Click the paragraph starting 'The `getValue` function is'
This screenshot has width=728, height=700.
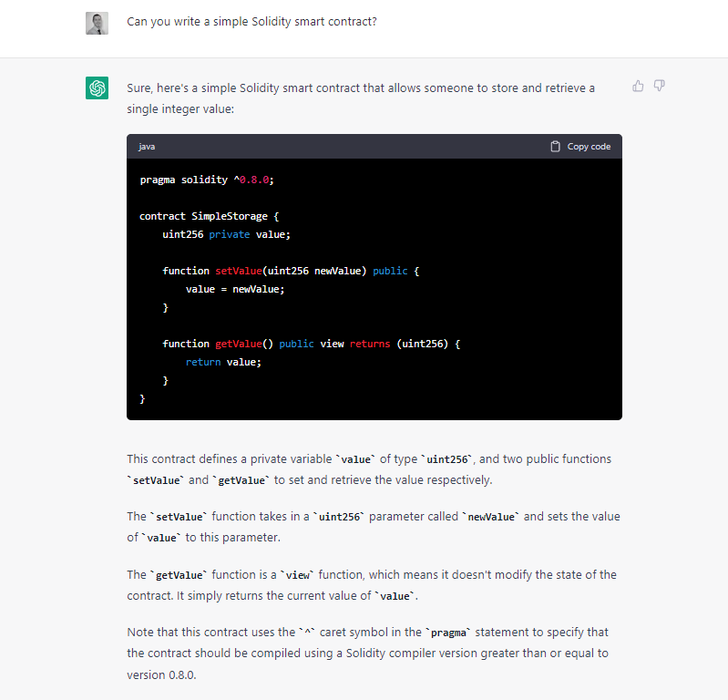point(372,585)
